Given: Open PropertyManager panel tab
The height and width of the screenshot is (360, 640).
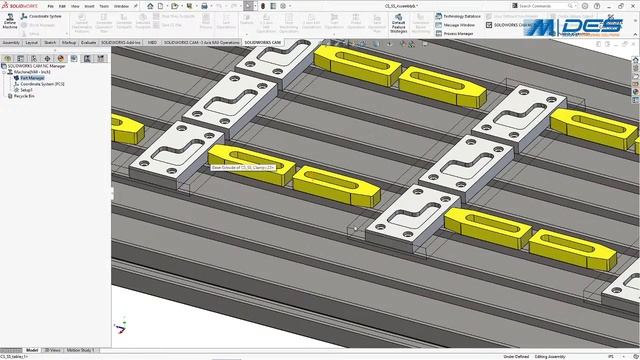Looking at the screenshot, I should (20, 59).
